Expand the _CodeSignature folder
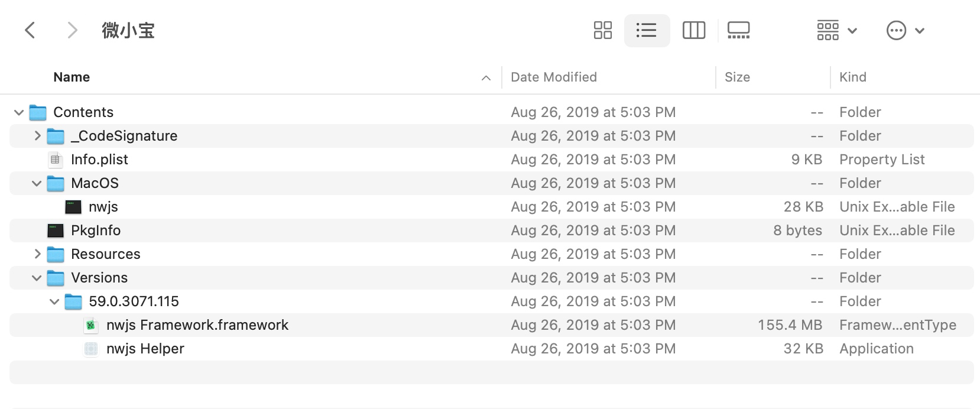 click(x=37, y=136)
